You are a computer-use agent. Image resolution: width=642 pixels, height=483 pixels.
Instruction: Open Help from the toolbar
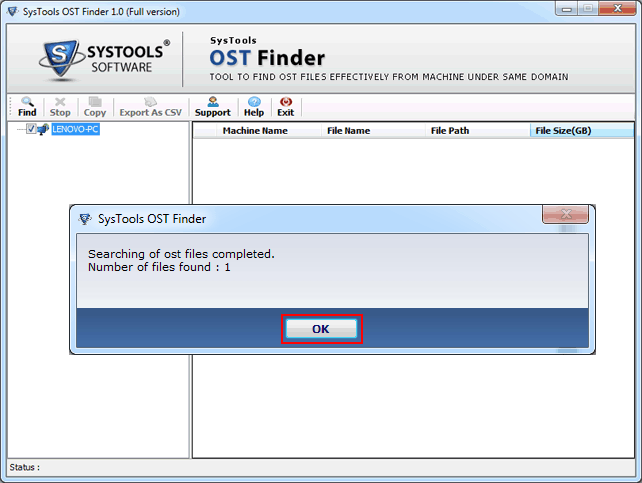pos(254,107)
